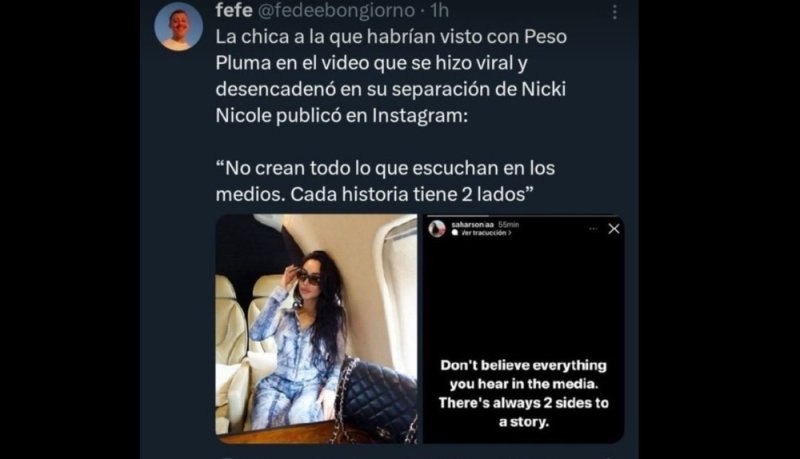Click the translation bubble icon beside 'Ver traducción'
800x459 pixels.
point(455,233)
